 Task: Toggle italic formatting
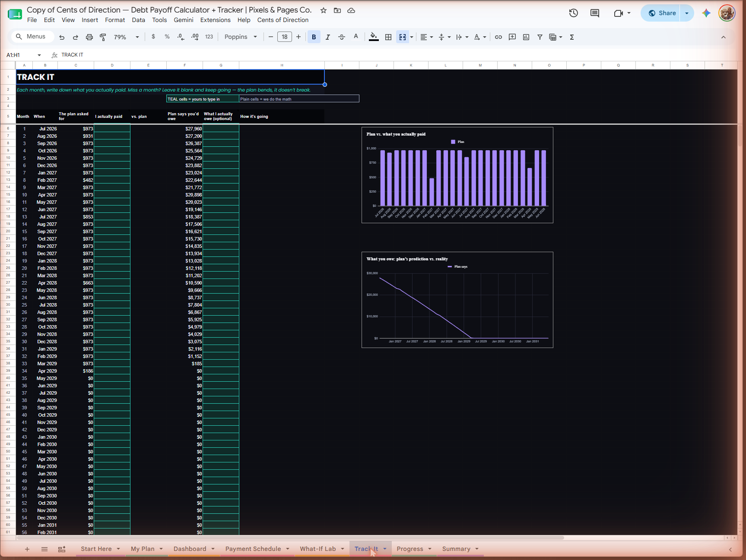328,37
